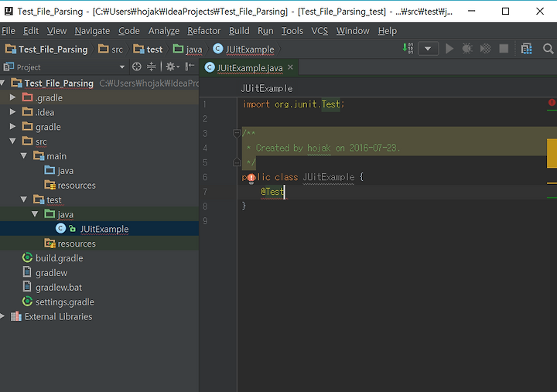Select JUitExample class in project tree
Screen dimensions: 557x392
[92, 229]
